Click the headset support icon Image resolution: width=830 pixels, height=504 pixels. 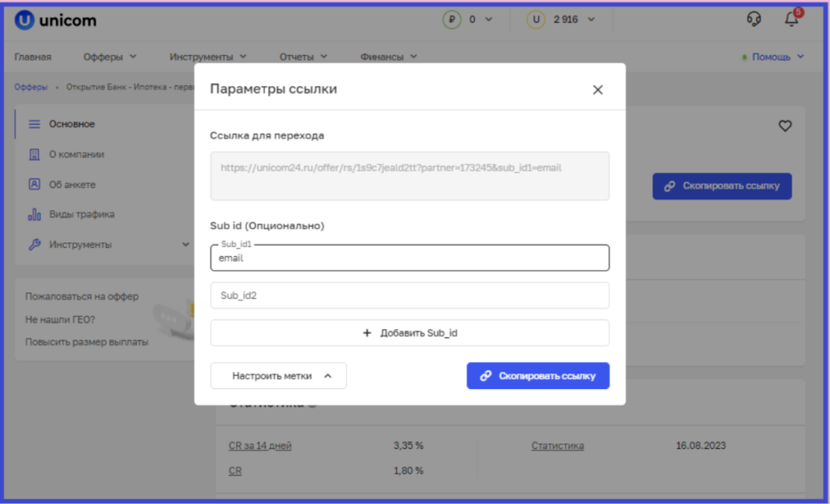coord(754,19)
